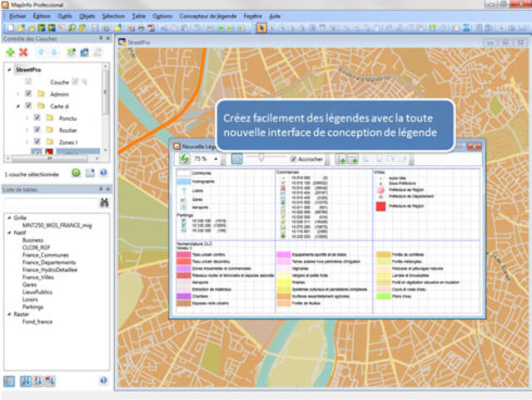Click the binoculars search icon in table list
Screen dimensions: 532x400
(x=104, y=202)
